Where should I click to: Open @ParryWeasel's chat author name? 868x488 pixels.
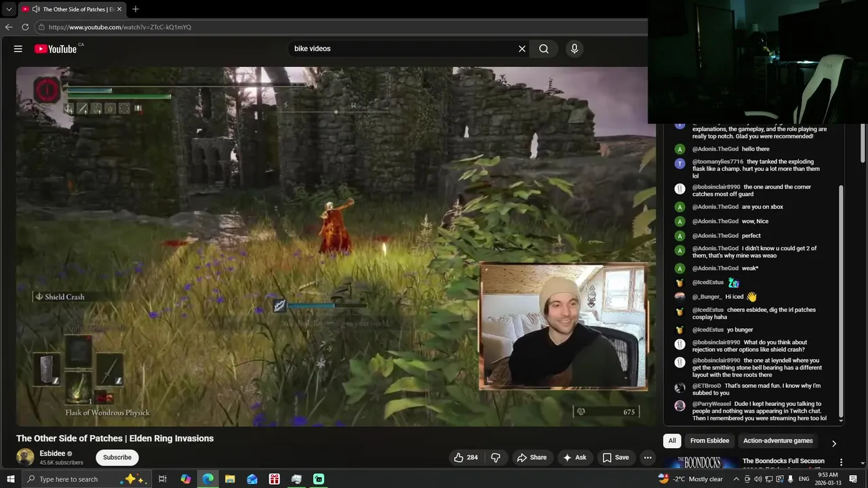tap(712, 404)
